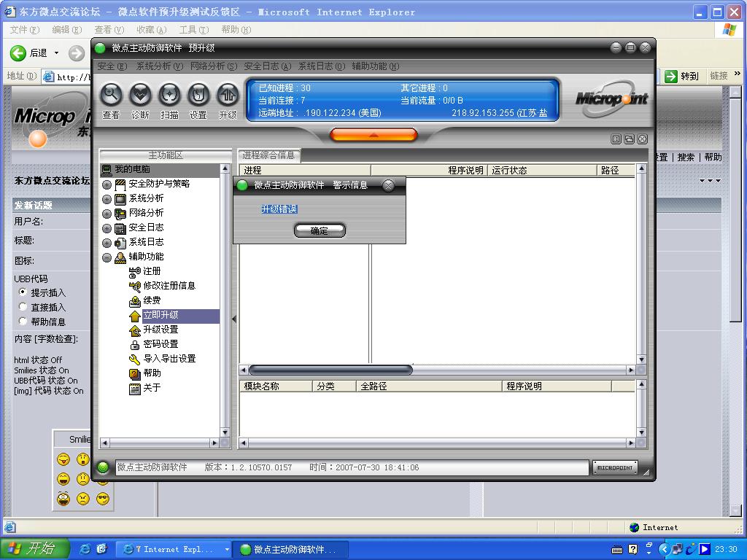
Task: Click the surprised smiley emoticon
Action: click(x=83, y=459)
